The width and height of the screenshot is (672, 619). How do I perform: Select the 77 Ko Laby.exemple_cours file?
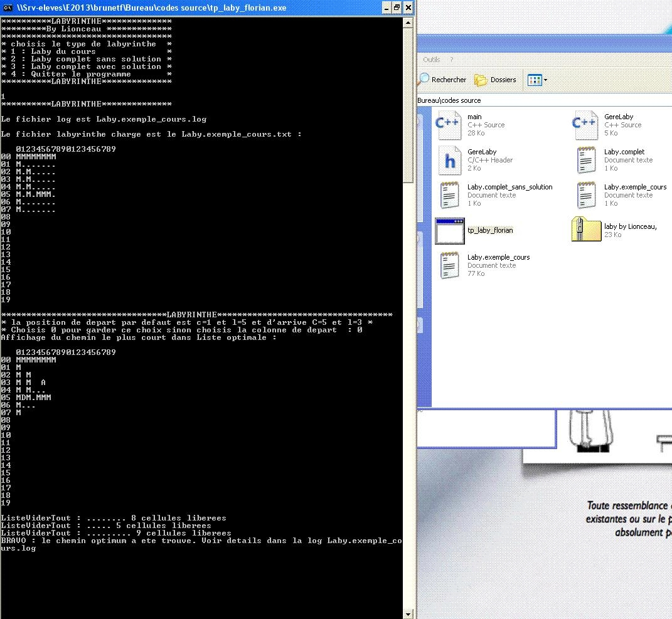[x=448, y=265]
